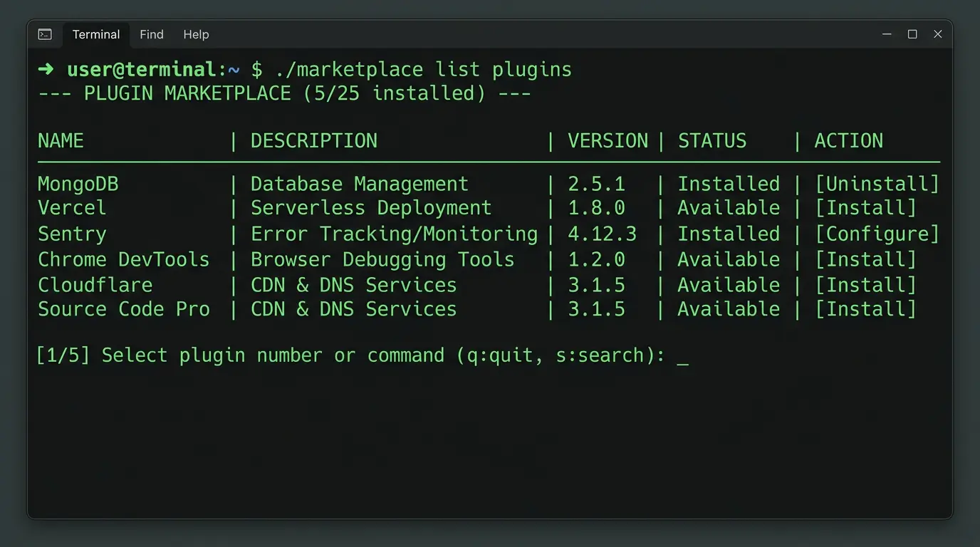The height and width of the screenshot is (547, 980).
Task: Click the prompt arrow symbol
Action: coord(46,70)
